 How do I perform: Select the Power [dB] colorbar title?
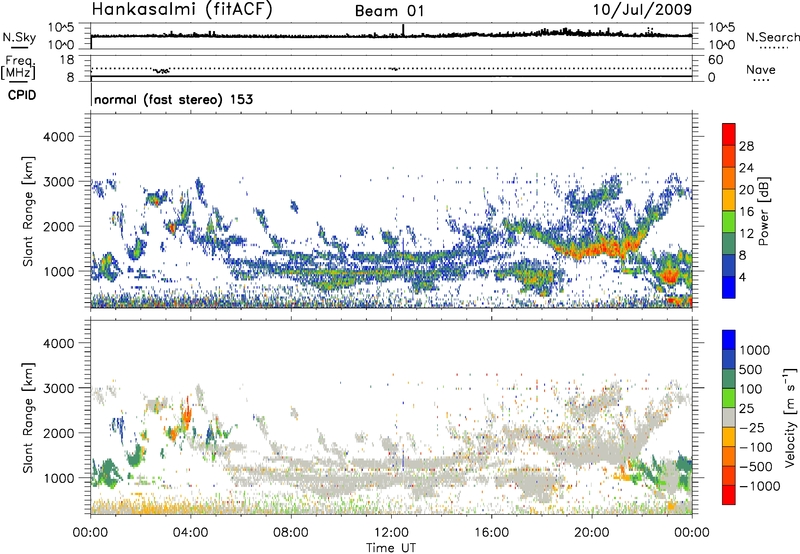click(x=763, y=211)
